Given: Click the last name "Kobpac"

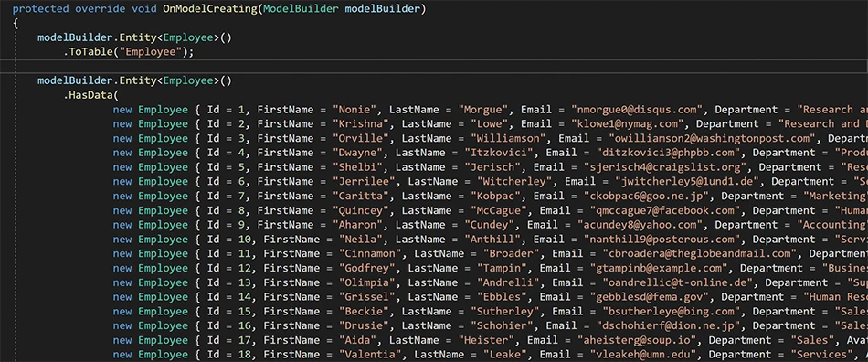Looking at the screenshot, I should (496, 196).
